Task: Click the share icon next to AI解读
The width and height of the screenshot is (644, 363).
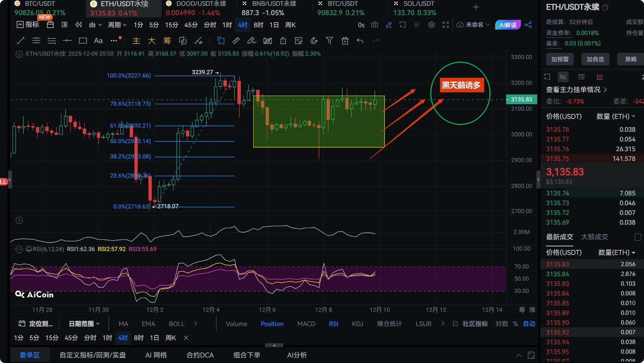Action: 528,25
